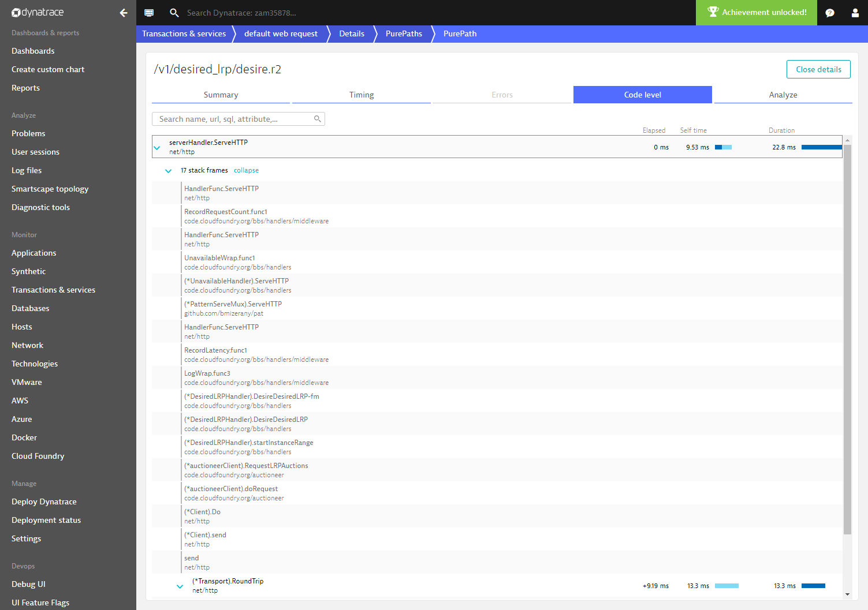Open Create custom chart
This screenshot has width=868, height=610.
coord(48,69)
